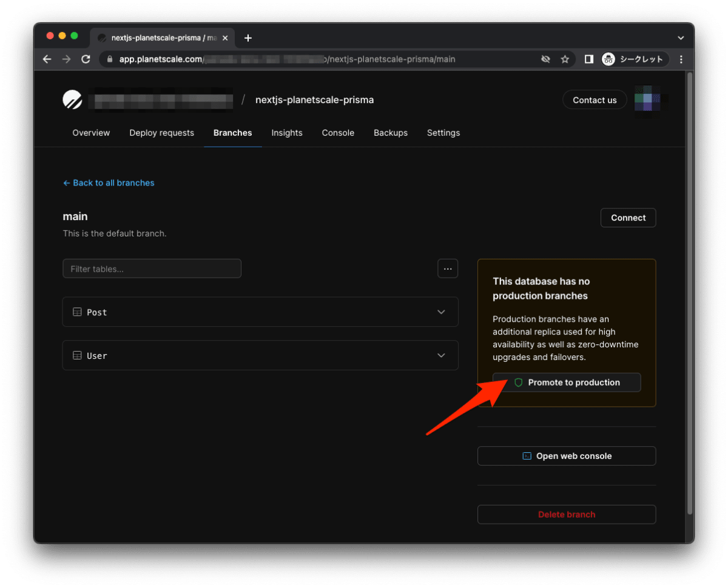The height and width of the screenshot is (588, 728).
Task: Click the Contact us button
Action: tap(595, 100)
